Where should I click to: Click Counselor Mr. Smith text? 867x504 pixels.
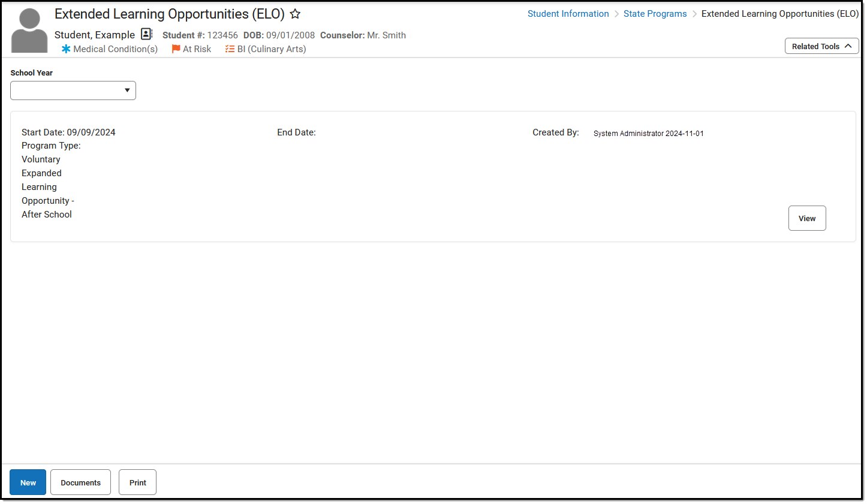(363, 35)
